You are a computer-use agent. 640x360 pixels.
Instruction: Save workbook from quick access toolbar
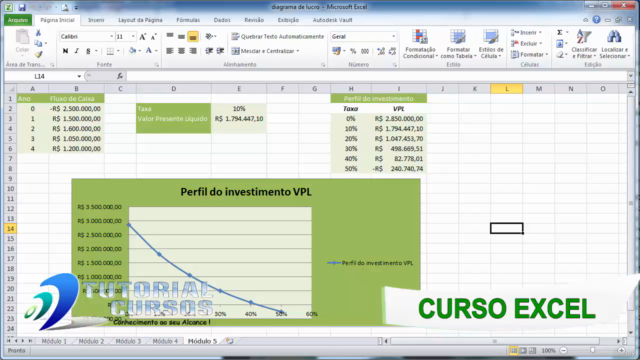22,7
